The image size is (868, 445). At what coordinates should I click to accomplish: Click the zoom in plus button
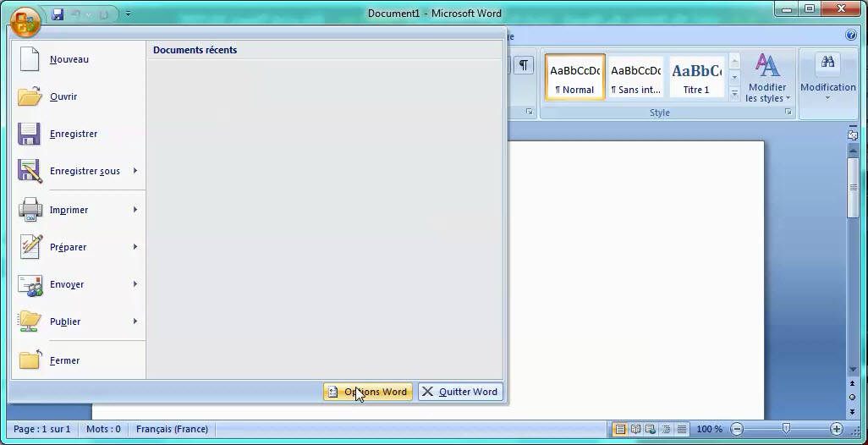837,429
